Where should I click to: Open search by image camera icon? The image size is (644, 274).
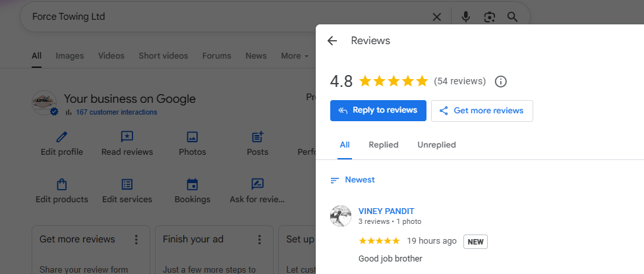coord(489,17)
